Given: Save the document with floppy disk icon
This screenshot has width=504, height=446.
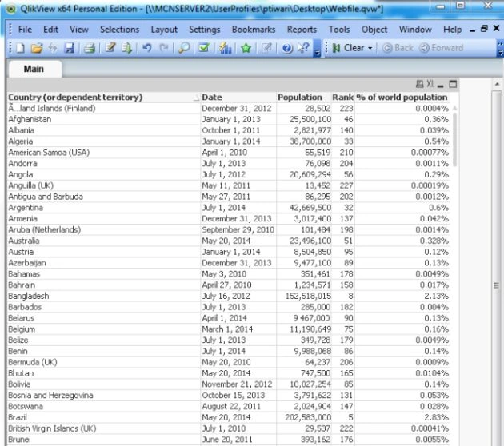Looking at the screenshot, I should pos(70,48).
